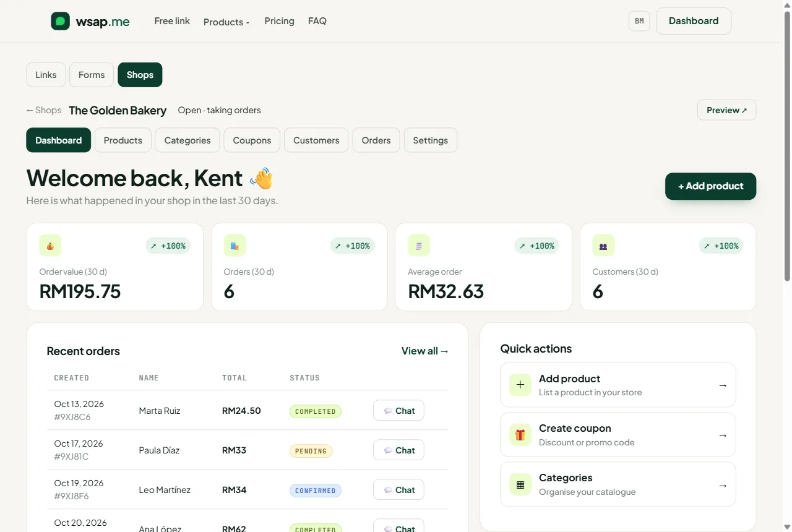The height and width of the screenshot is (532, 792).
Task: Open the Create coupon arrow
Action: click(723, 435)
